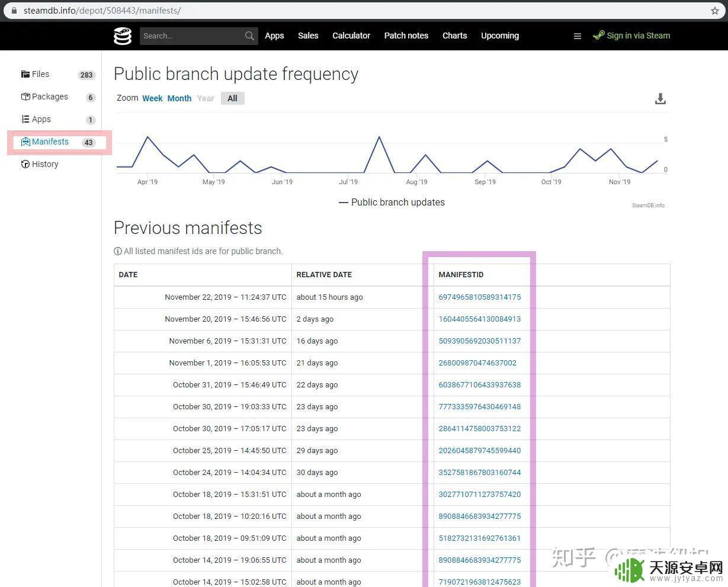
Task: Set chart zoom to Week
Action: coord(152,98)
